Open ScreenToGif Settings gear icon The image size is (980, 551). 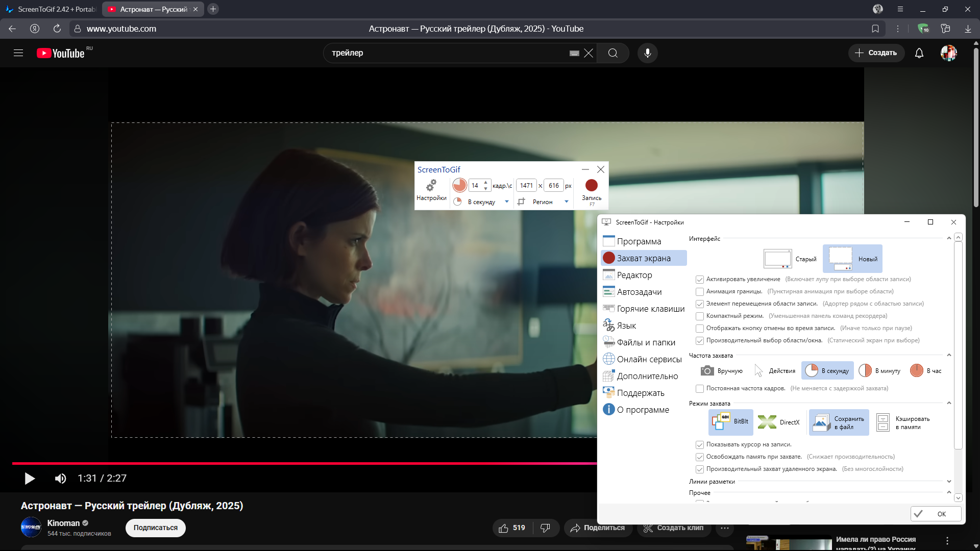tap(431, 186)
